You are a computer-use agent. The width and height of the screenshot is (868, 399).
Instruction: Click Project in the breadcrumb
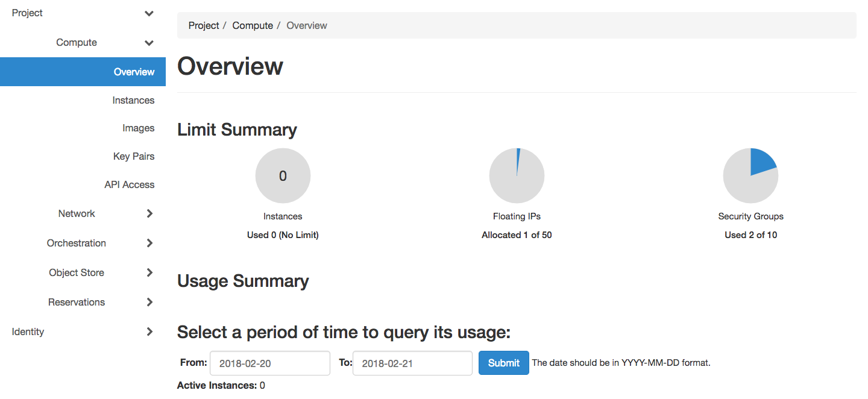[204, 25]
